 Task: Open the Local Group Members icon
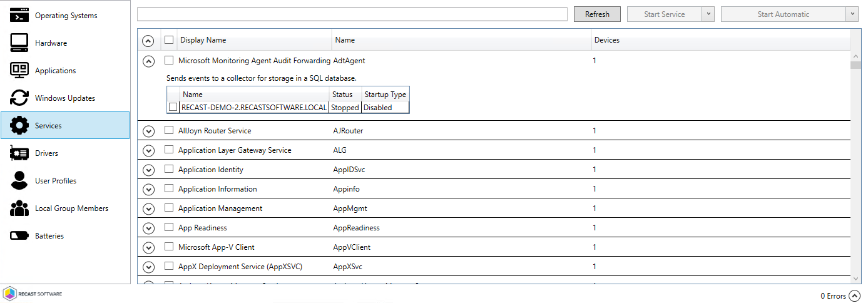tap(19, 208)
